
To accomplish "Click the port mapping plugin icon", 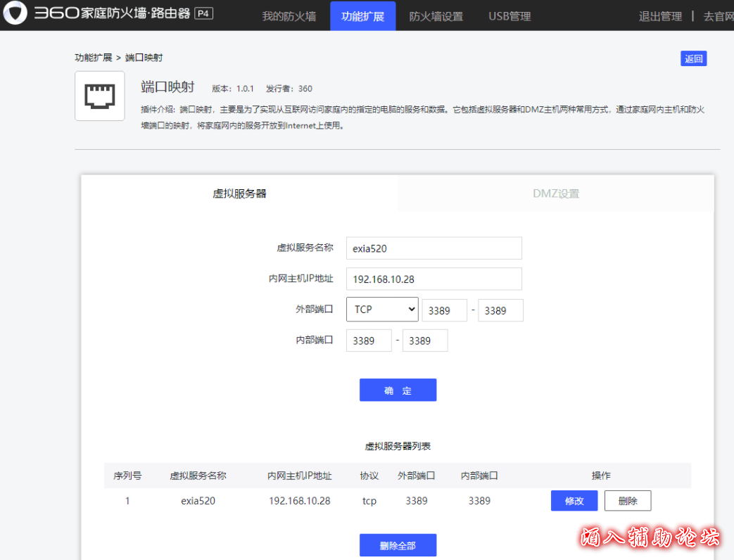I will [99, 96].
